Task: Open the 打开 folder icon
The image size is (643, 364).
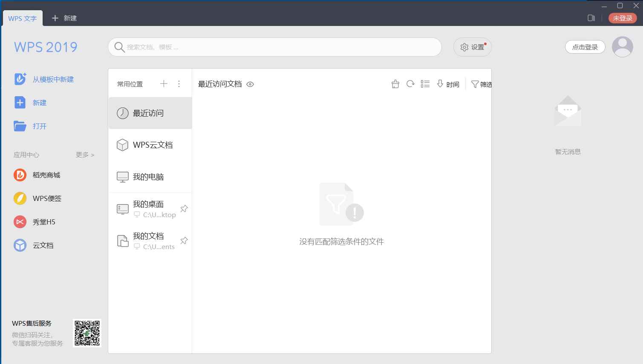Action: [20, 126]
